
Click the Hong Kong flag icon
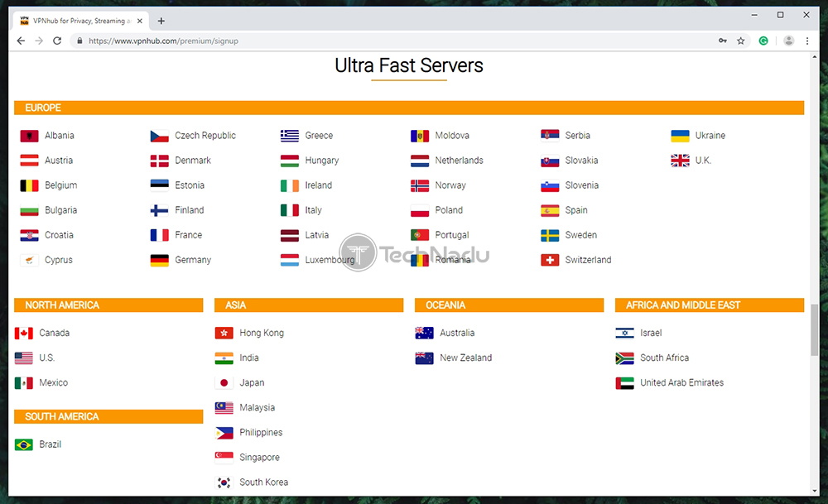[x=224, y=333]
